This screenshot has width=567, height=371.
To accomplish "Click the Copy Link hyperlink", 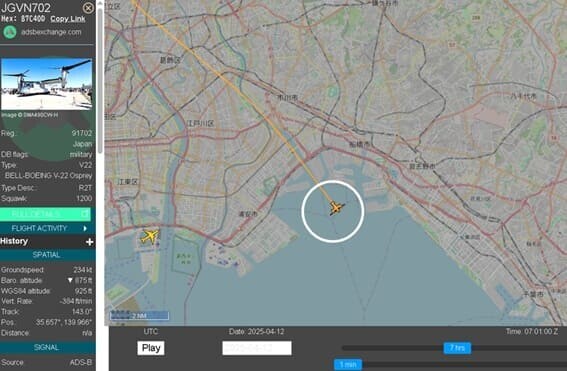I will click(68, 19).
